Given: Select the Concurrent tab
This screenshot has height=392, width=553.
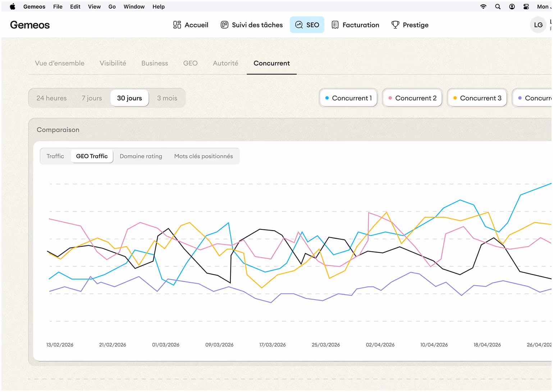Looking at the screenshot, I should pyautogui.click(x=271, y=63).
